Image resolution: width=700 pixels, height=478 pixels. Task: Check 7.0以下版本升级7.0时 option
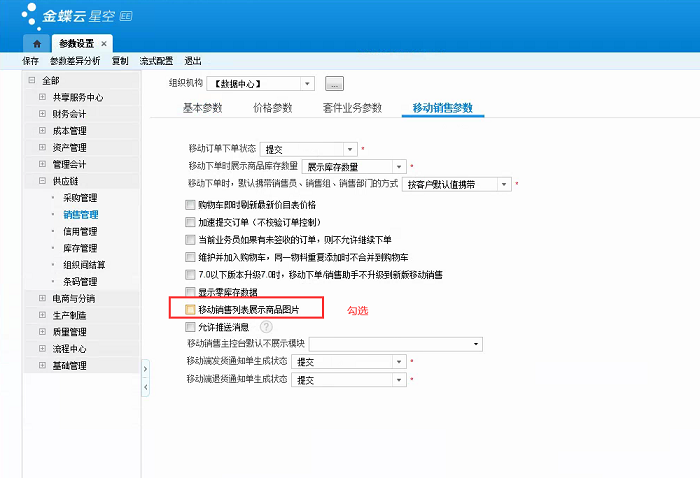click(x=190, y=274)
